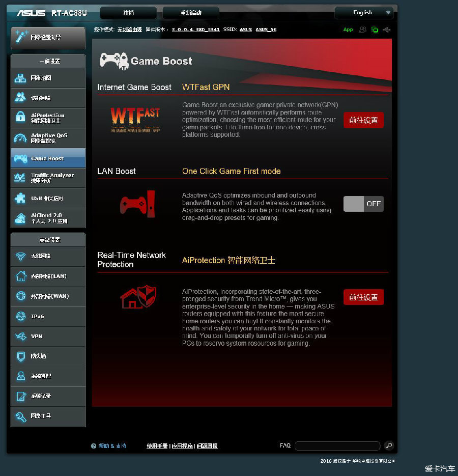Image resolution: width=458 pixels, height=476 pixels.
Task: Open the 网络工具 network tools menu item
Action: (48, 416)
